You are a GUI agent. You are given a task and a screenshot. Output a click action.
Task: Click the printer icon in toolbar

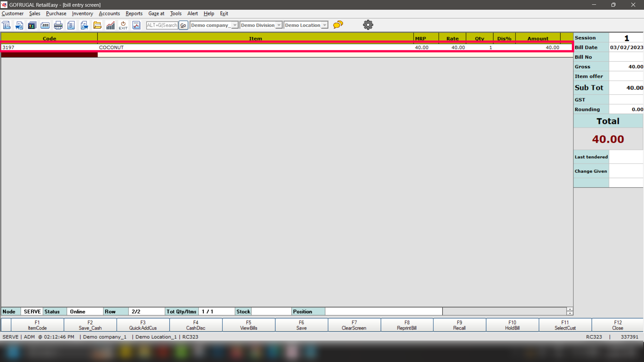58,25
